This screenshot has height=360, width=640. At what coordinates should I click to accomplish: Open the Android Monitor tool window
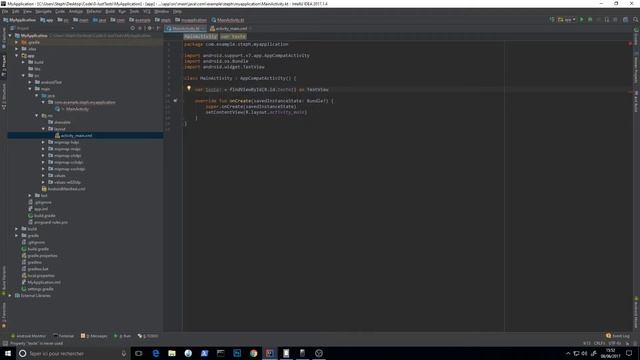(28, 336)
